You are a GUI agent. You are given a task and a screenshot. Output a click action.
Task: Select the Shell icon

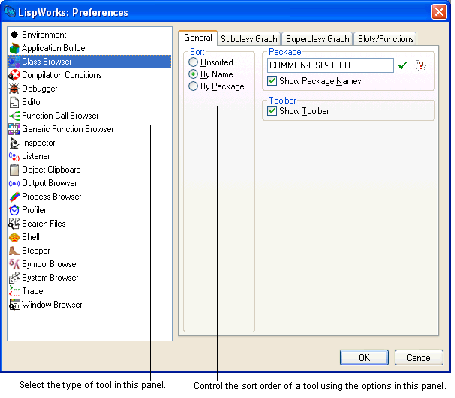pyautogui.click(x=14, y=237)
